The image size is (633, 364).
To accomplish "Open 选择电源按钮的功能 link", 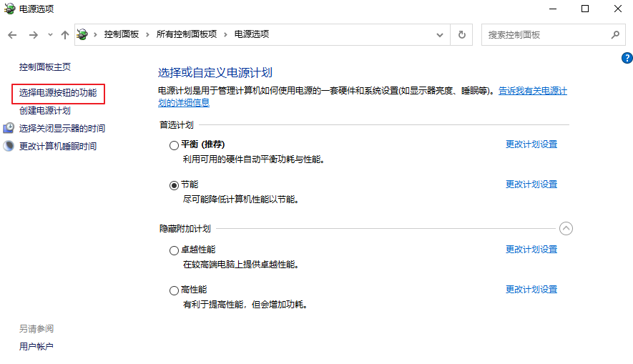I will coord(58,93).
